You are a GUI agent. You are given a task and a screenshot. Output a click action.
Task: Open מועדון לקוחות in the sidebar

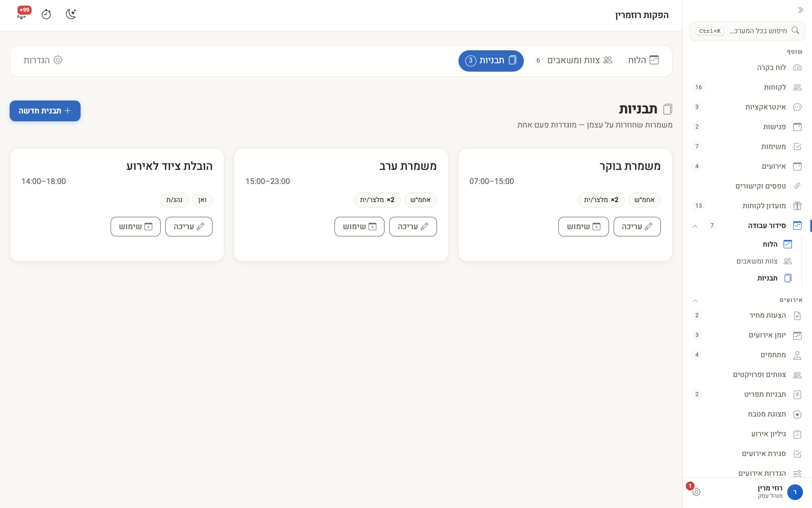[747, 206]
